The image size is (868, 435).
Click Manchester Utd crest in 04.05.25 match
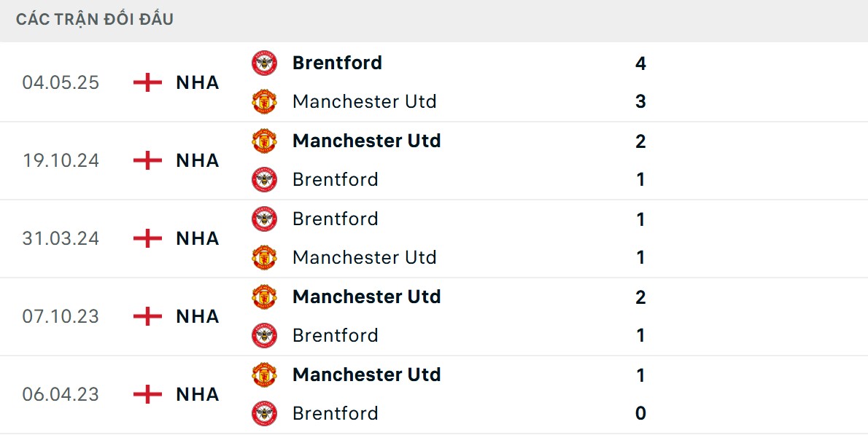[x=264, y=101]
